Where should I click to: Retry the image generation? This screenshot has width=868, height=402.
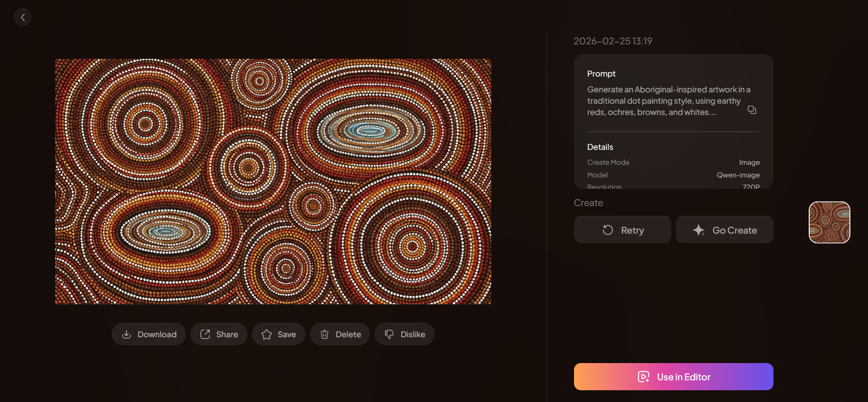[622, 230]
